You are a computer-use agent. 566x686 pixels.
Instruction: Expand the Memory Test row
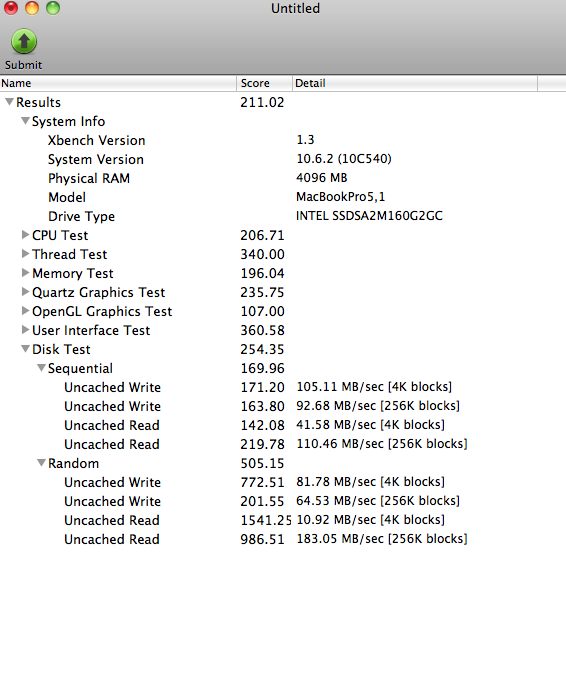point(25,273)
